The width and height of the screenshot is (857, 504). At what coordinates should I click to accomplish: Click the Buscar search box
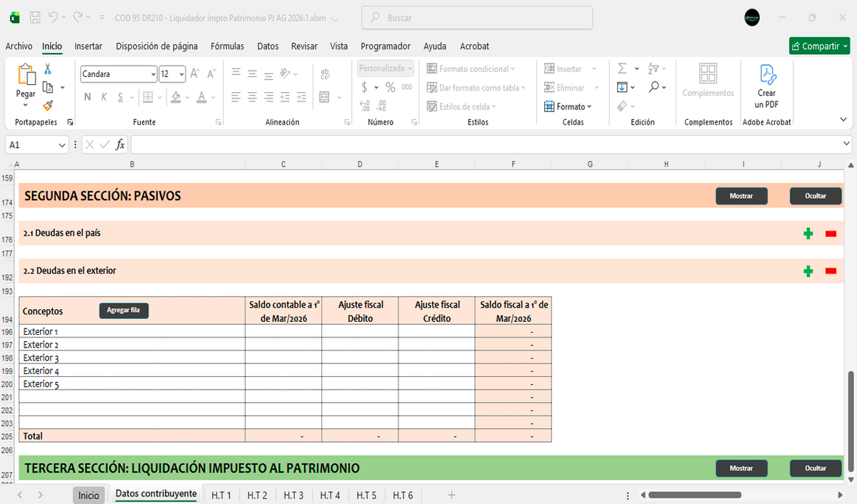coord(477,18)
